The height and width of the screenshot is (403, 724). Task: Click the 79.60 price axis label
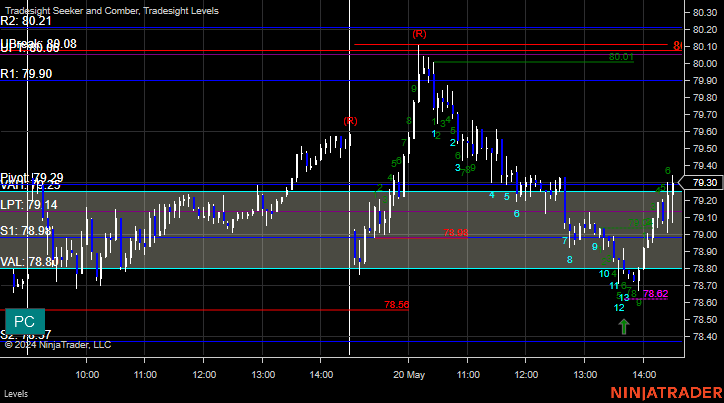[705, 132]
